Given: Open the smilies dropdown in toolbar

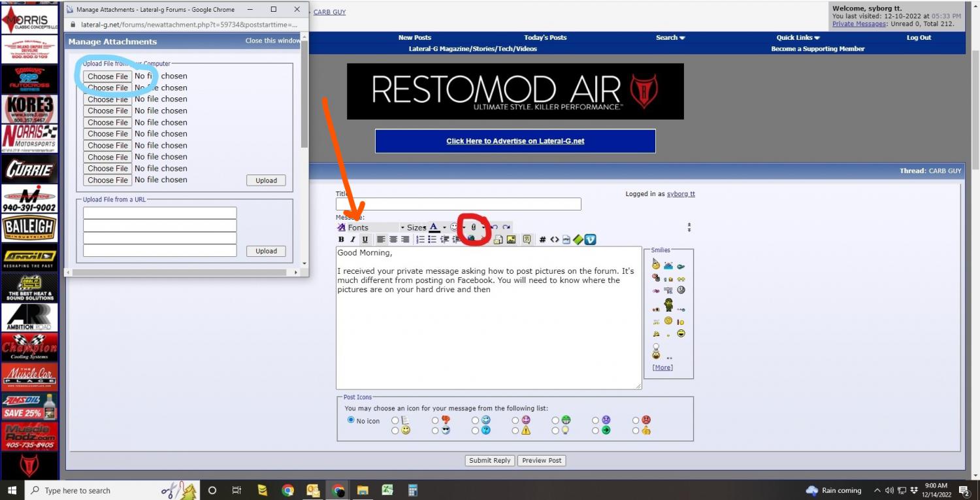Looking at the screenshot, I should [x=464, y=227].
